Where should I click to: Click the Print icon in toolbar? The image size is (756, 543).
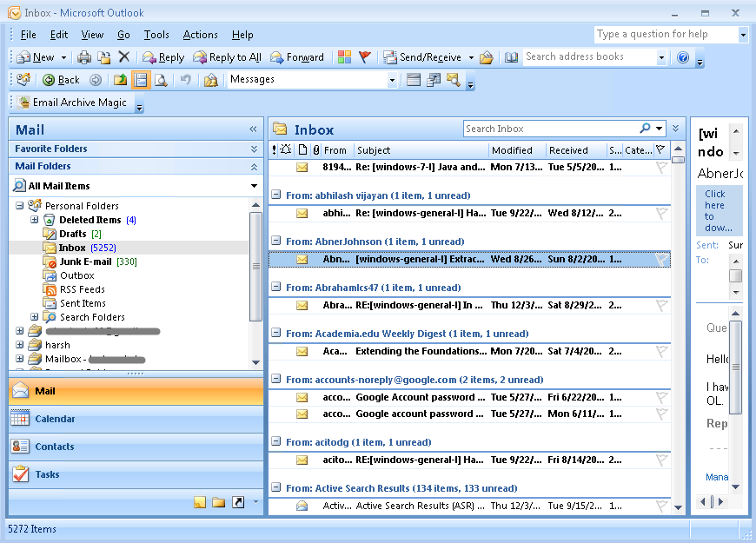coord(84,57)
